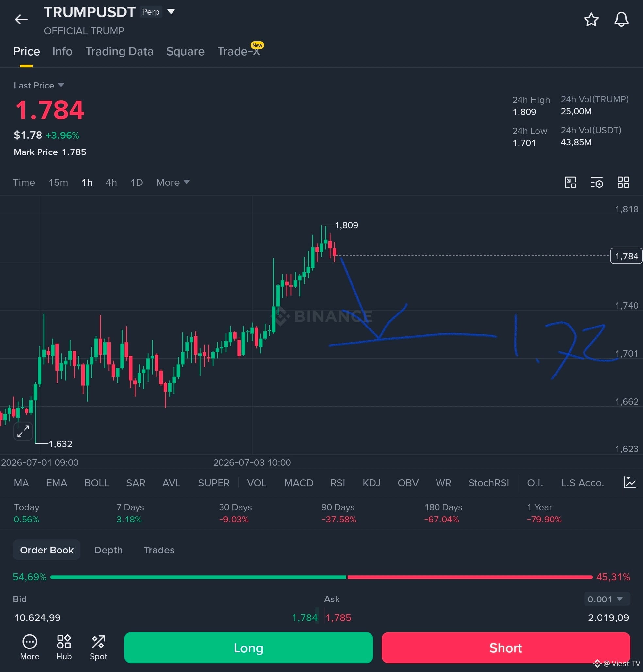The image size is (643, 672).
Task: Click the 180 Days -67.04% change
Action: point(443,513)
